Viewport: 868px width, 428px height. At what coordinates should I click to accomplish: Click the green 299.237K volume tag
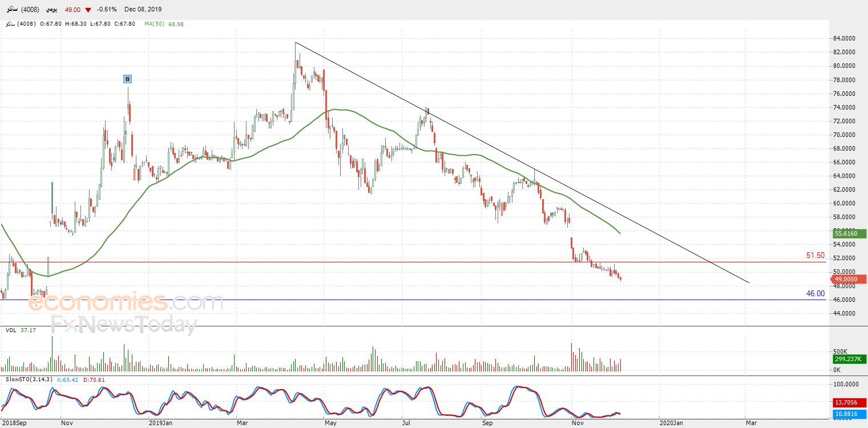850,359
